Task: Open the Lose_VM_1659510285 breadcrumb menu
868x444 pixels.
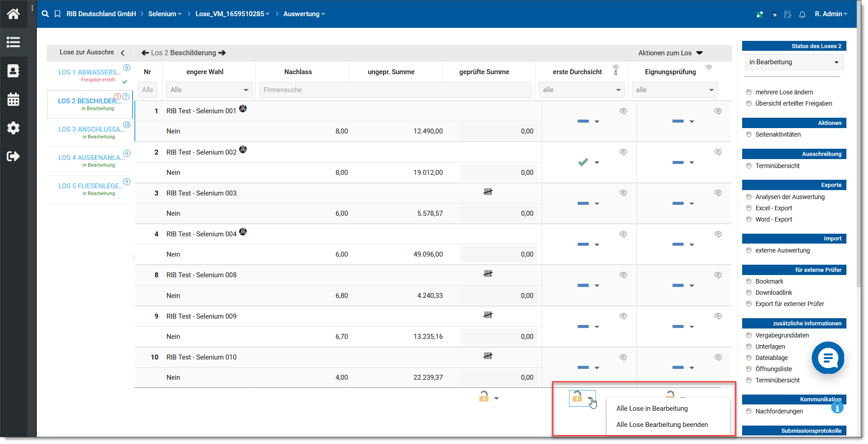Action: point(232,14)
